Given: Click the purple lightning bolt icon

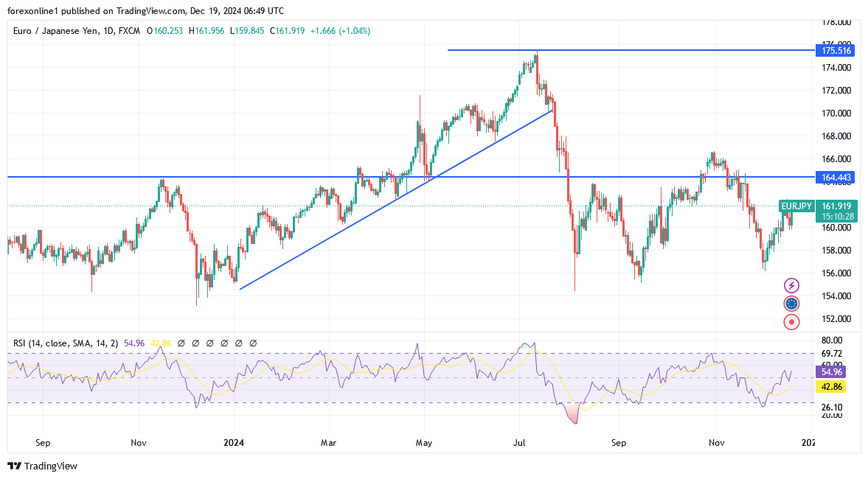Looking at the screenshot, I should [x=791, y=285].
